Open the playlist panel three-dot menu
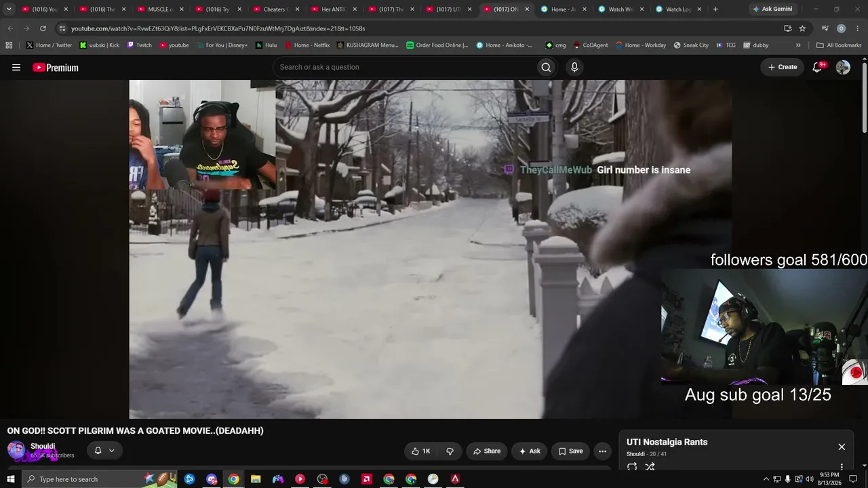 (842, 466)
